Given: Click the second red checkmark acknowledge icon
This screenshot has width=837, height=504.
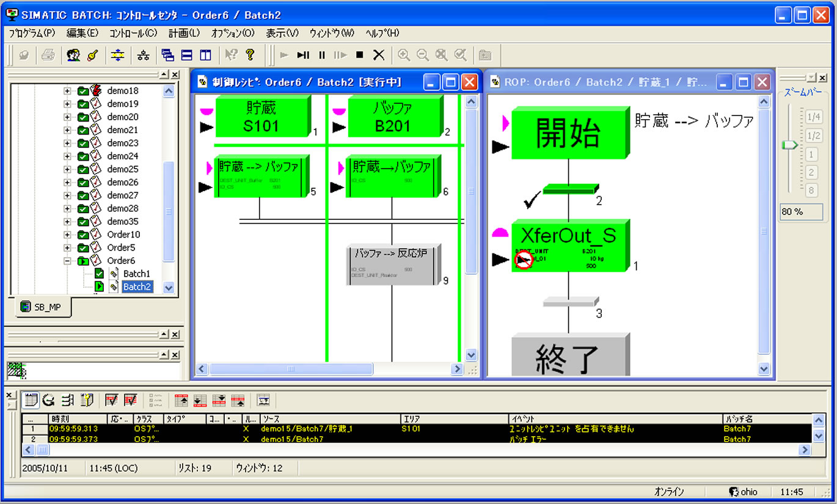Looking at the screenshot, I should tap(130, 400).
